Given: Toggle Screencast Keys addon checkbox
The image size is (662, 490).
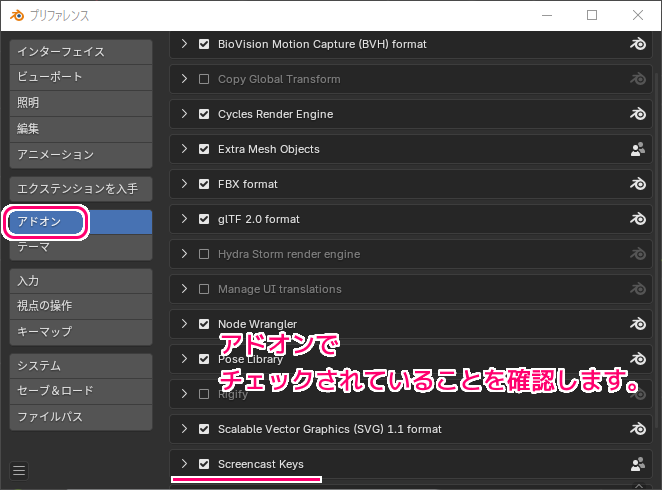Looking at the screenshot, I should [204, 464].
